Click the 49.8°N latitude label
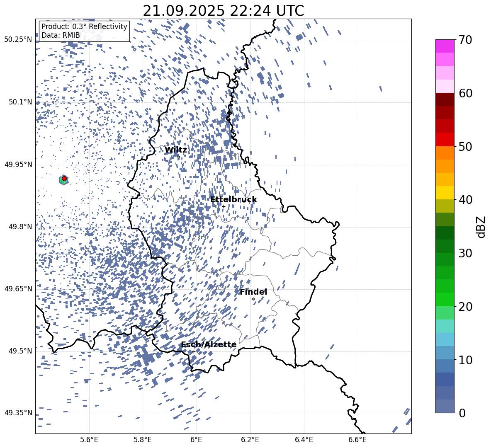 (x=20, y=227)
